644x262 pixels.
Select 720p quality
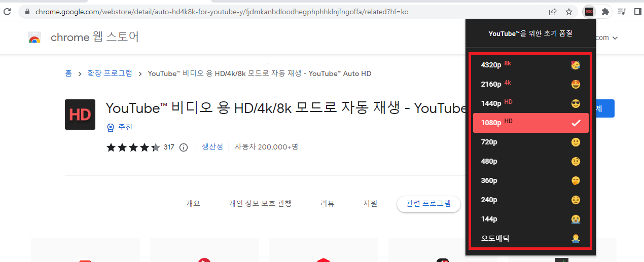point(530,142)
